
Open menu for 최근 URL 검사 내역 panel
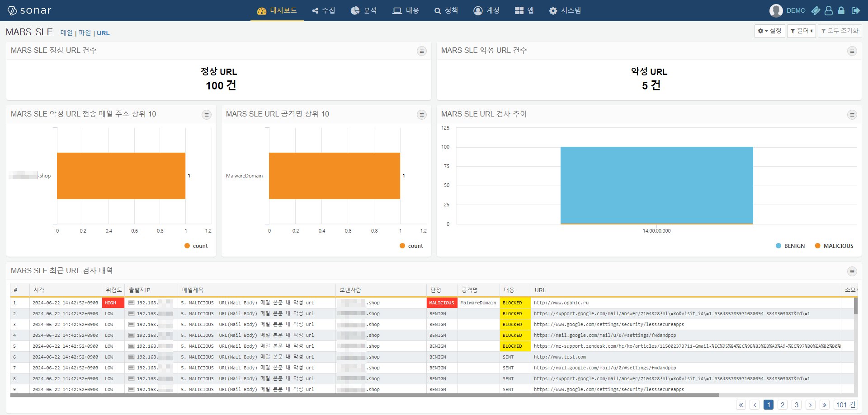pyautogui.click(x=852, y=271)
